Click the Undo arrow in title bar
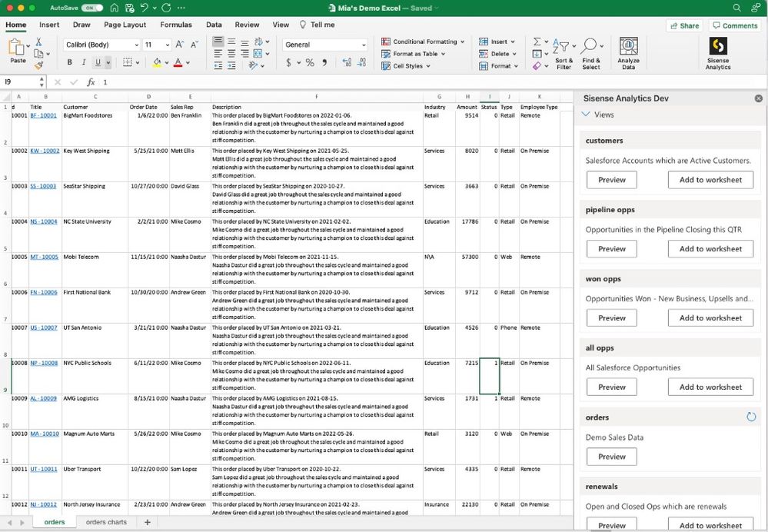The image size is (768, 532). (x=145, y=8)
